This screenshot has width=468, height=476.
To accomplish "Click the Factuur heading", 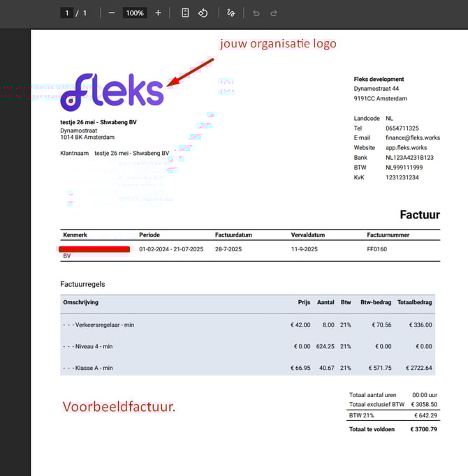I will (x=419, y=214).
